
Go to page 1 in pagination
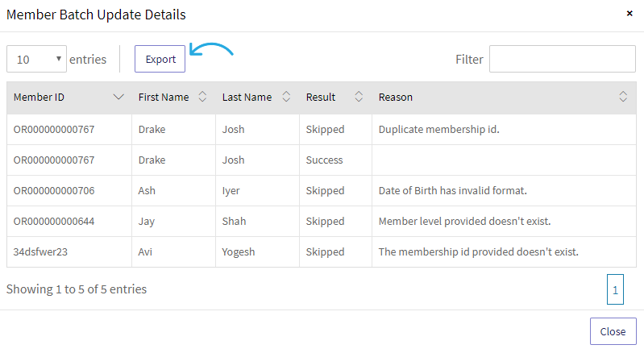pyautogui.click(x=615, y=289)
